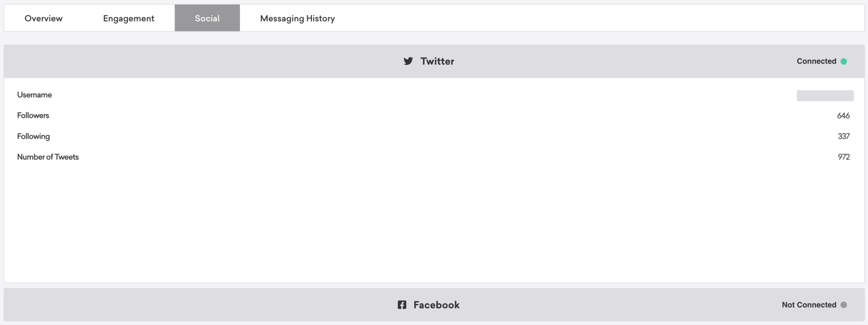
Task: Click the Following count 337
Action: pos(844,137)
